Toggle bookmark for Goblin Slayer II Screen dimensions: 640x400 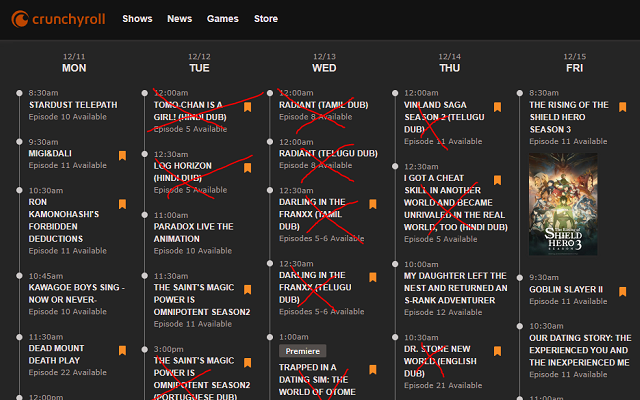coord(622,291)
